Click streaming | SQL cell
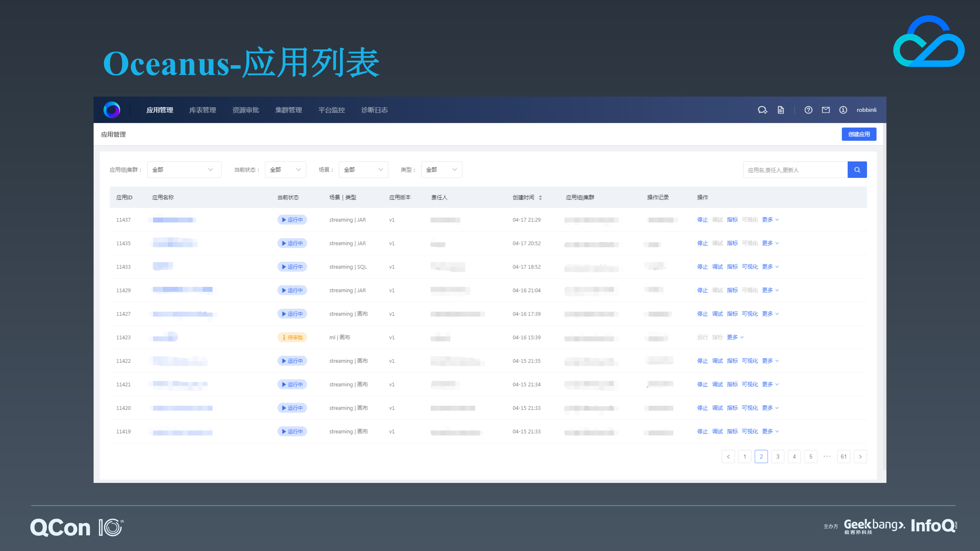Screen dimensions: 980x551 348,267
